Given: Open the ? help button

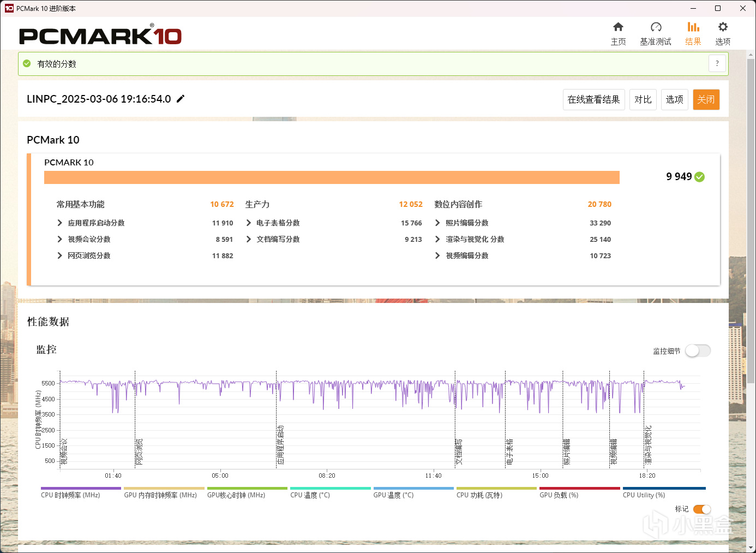Looking at the screenshot, I should pos(717,63).
